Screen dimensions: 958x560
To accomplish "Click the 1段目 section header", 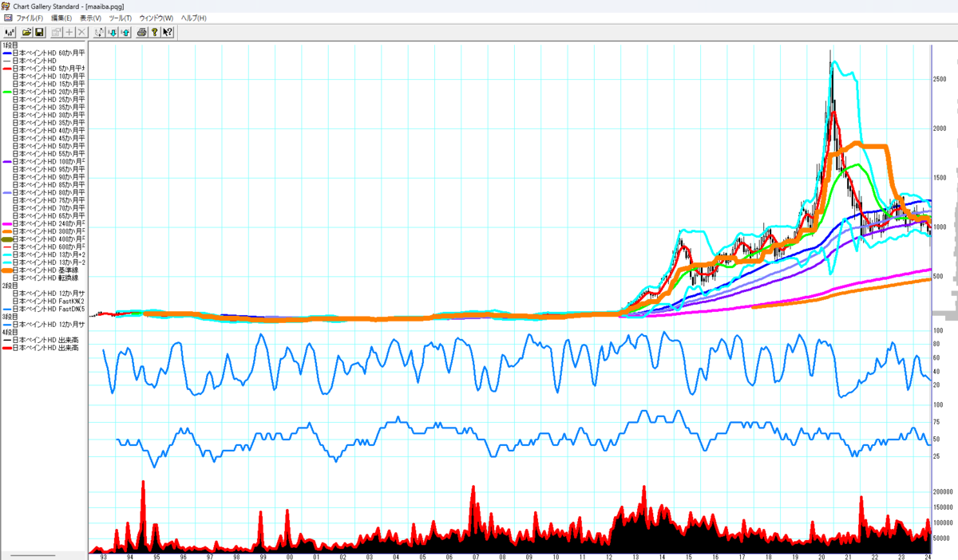I will pos(10,45).
